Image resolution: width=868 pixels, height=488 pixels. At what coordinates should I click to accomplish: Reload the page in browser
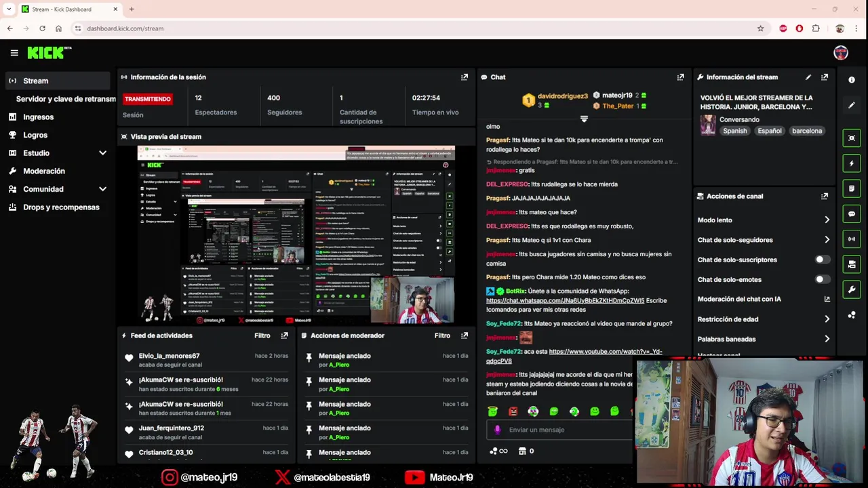(x=42, y=28)
